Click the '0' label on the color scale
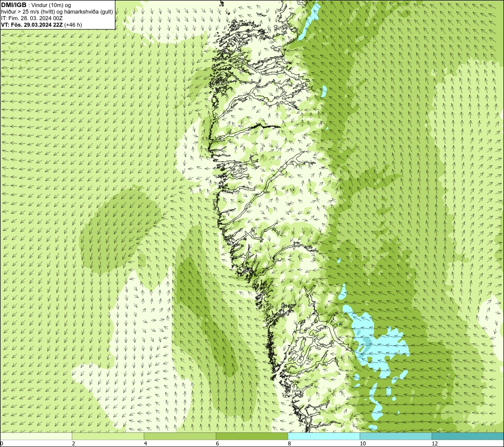Screen dimensions: 504x447 pyautogui.click(x=2, y=443)
